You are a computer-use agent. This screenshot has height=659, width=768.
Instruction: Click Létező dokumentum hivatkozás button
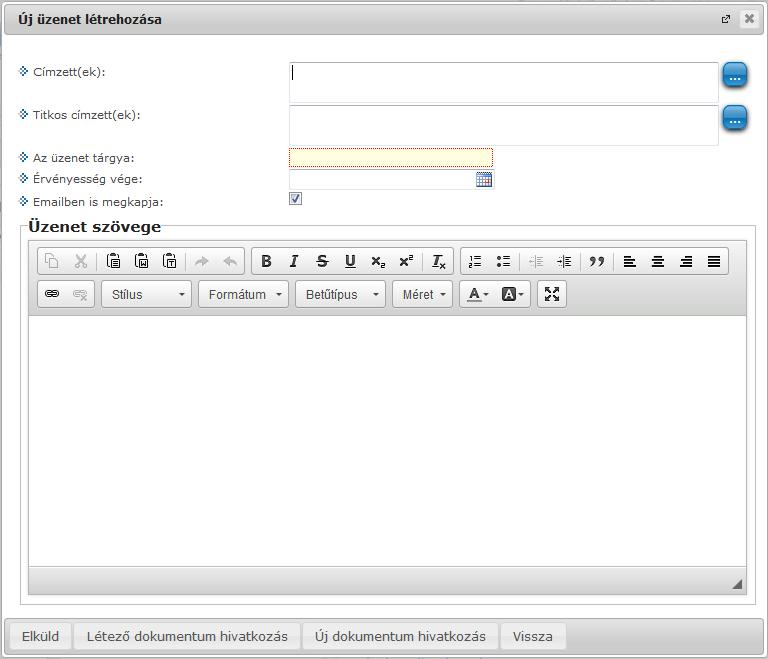[187, 636]
